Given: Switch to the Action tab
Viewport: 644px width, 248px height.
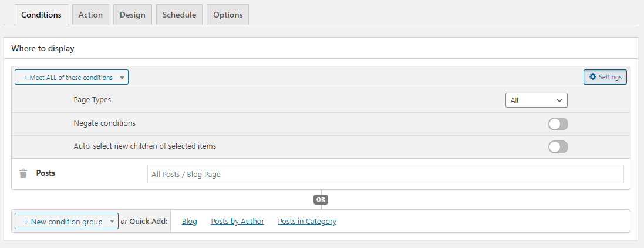Looking at the screenshot, I should 90,15.
